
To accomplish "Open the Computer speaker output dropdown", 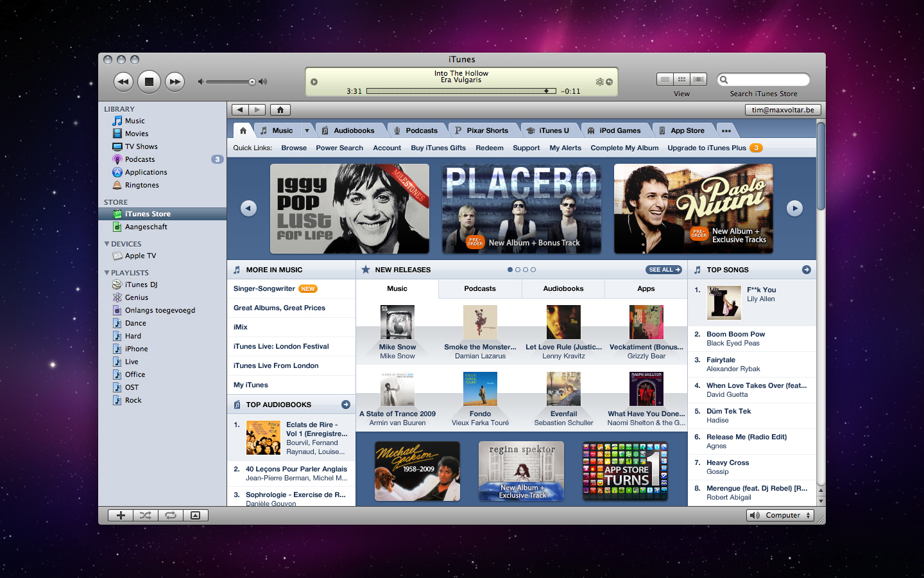I will pos(780,515).
